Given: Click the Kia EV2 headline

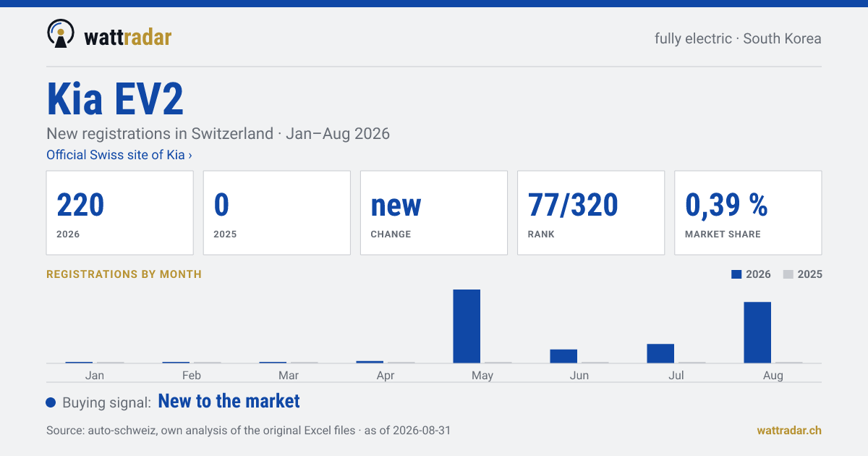Looking at the screenshot, I should pyautogui.click(x=115, y=99).
